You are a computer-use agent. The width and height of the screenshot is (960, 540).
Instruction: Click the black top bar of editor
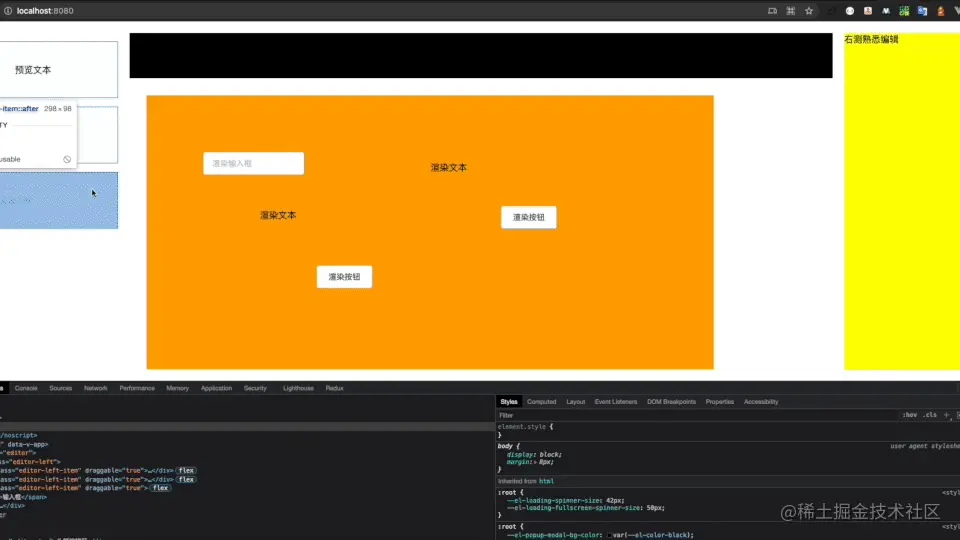481,55
